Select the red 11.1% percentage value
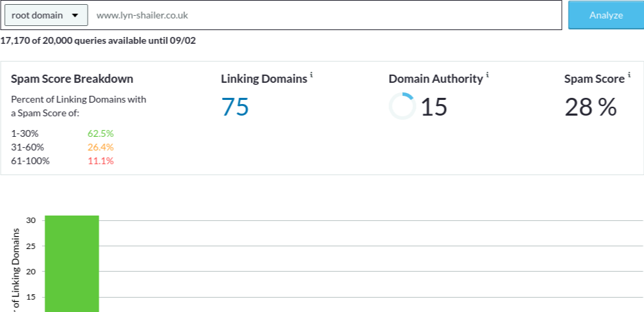644x312 pixels. [100, 161]
